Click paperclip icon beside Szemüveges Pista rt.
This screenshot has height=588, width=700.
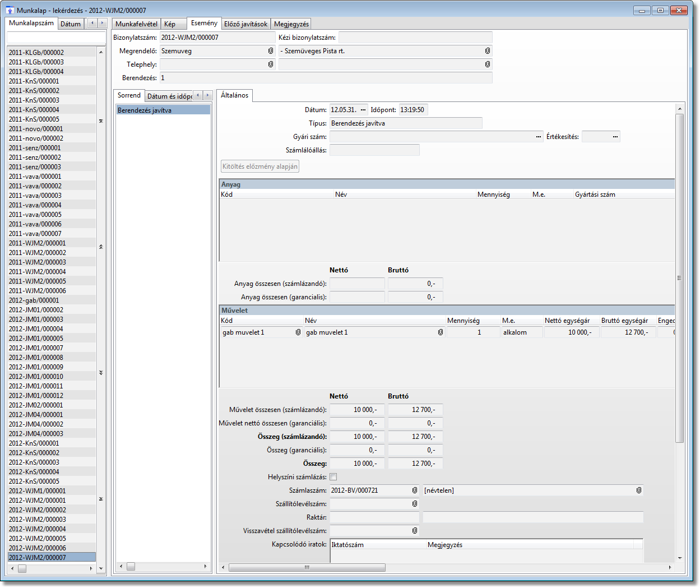tap(488, 51)
